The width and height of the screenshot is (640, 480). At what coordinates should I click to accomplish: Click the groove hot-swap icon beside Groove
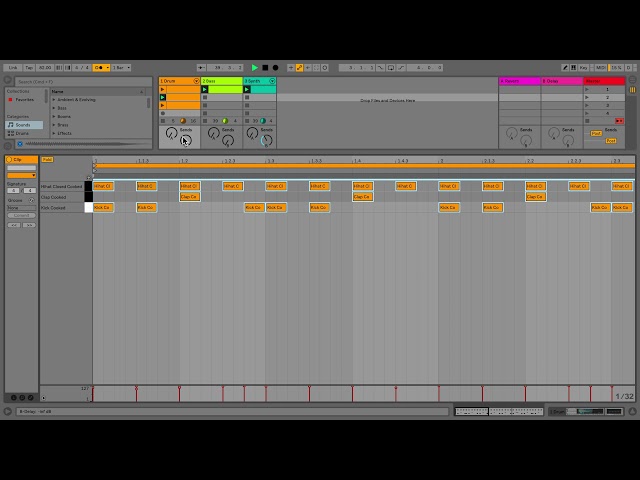31,200
